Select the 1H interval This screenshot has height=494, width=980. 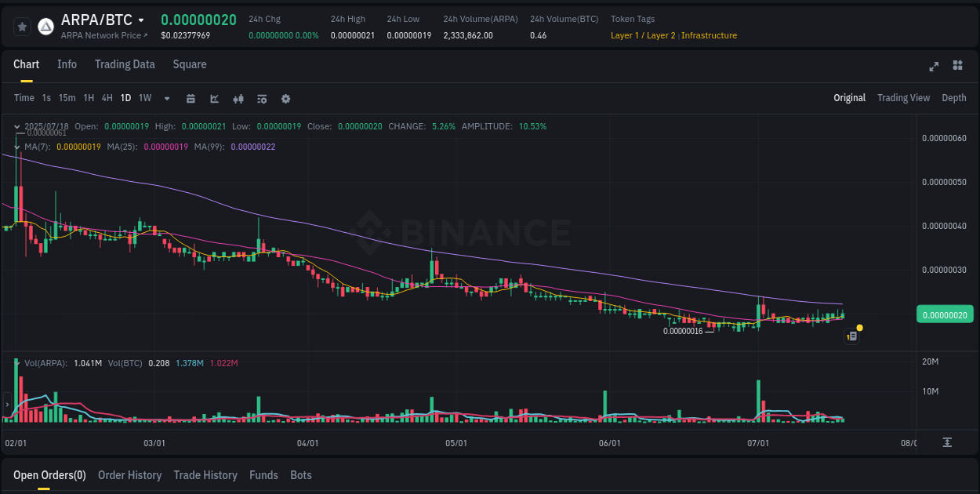[89, 98]
